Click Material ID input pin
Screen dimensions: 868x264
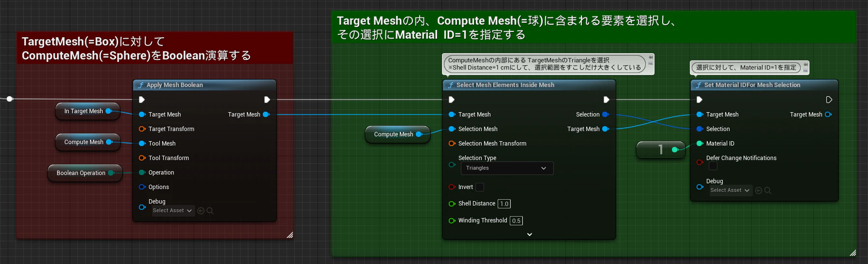pos(700,144)
